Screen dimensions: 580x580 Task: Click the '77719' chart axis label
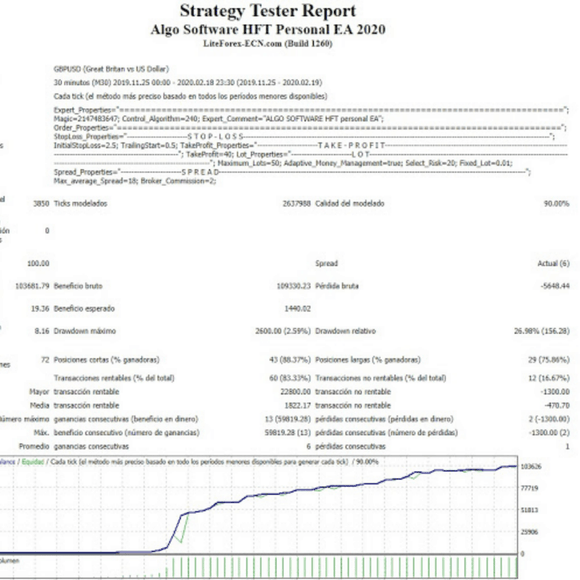coord(529,489)
